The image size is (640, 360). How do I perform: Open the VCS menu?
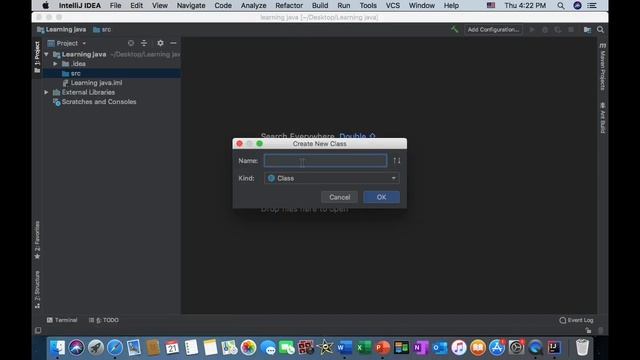coord(393,6)
